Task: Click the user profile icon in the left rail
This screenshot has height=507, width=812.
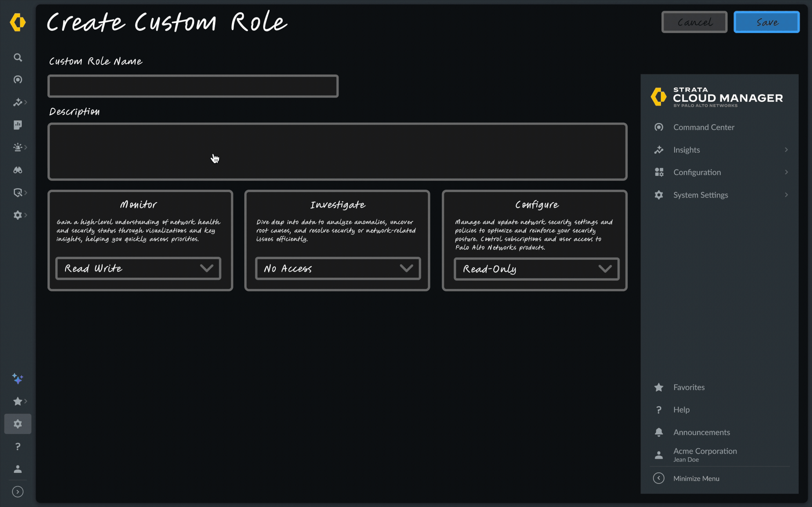Action: [18, 469]
